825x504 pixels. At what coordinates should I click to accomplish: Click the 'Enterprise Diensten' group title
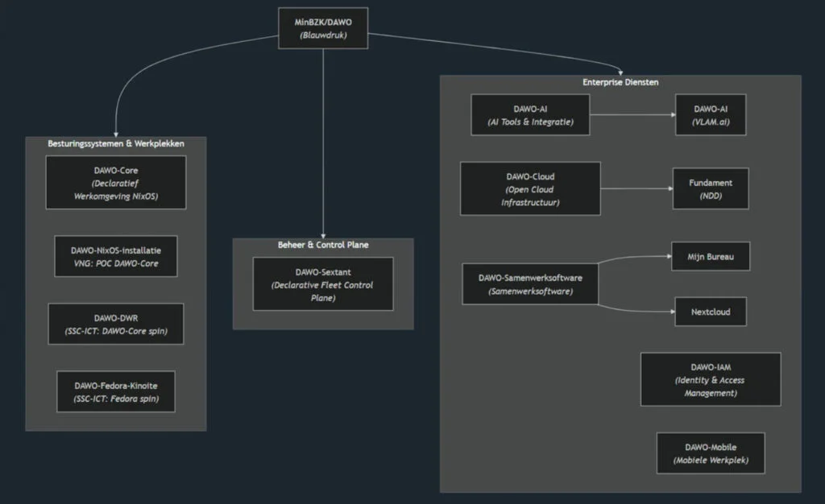(620, 82)
